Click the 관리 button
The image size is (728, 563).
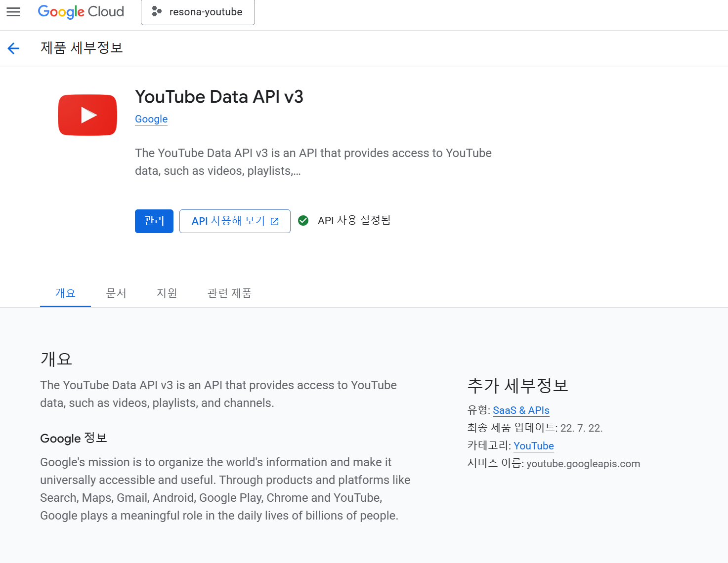point(154,221)
